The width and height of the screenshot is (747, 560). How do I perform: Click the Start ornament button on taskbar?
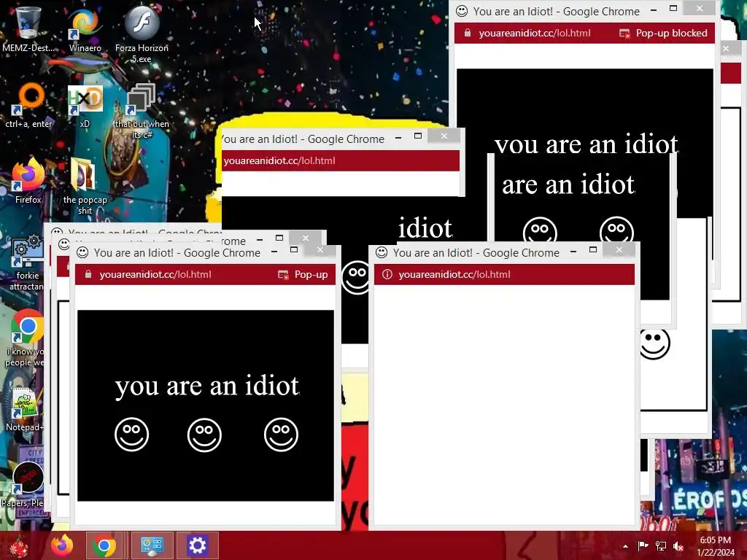point(19,545)
